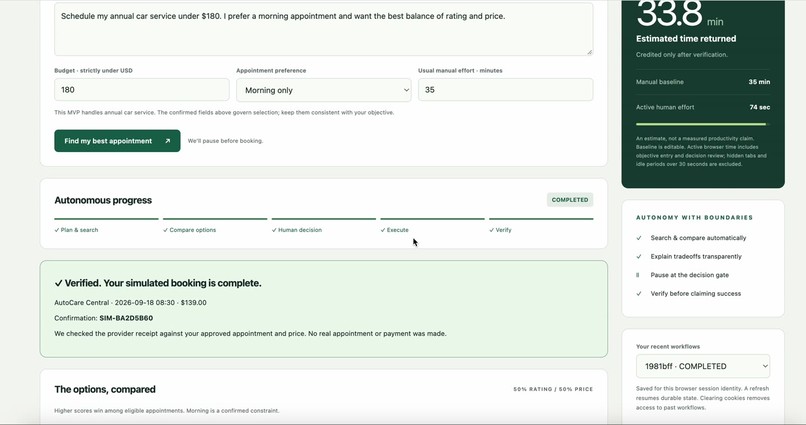Click the Verified simulated booking complete heading
806x425 pixels.
click(158, 283)
